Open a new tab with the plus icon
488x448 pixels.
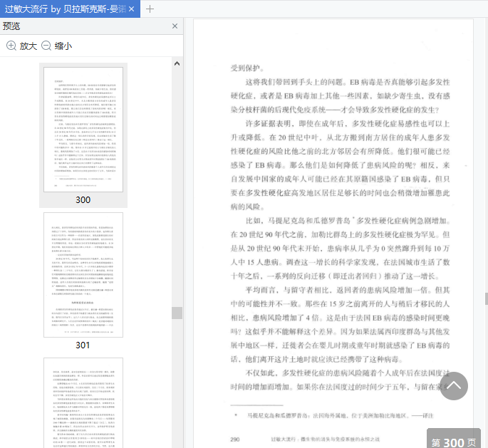point(150,9)
